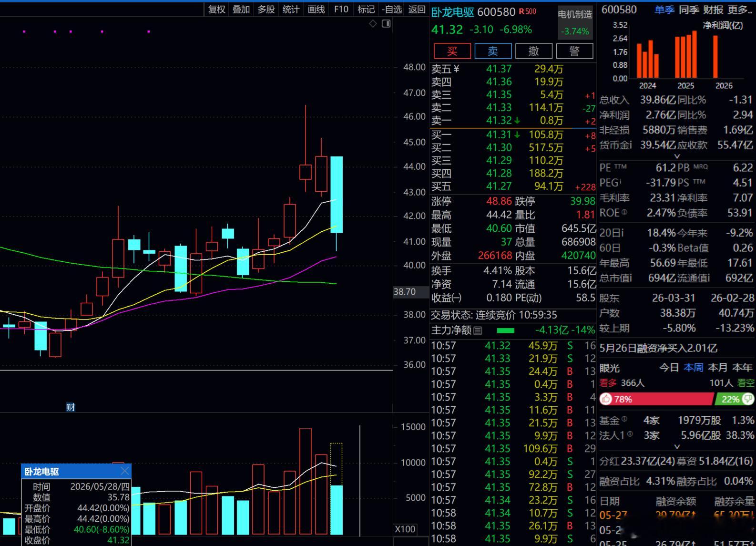Click the 5月26日融资净买入2.01亿 news line
This screenshot has height=546, width=756.
click(658, 348)
